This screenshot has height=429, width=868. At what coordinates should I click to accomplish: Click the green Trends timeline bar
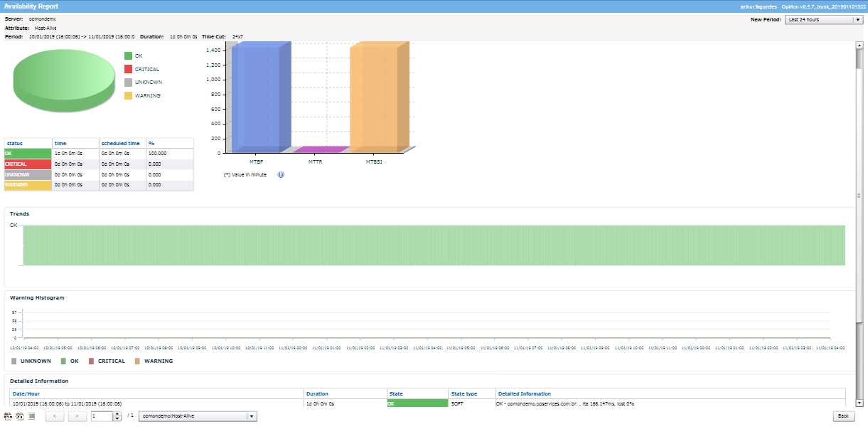[x=434, y=245]
